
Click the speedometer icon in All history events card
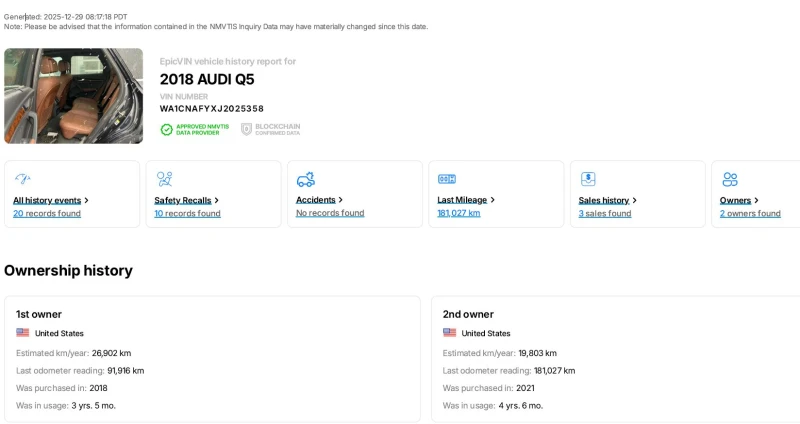(22, 179)
